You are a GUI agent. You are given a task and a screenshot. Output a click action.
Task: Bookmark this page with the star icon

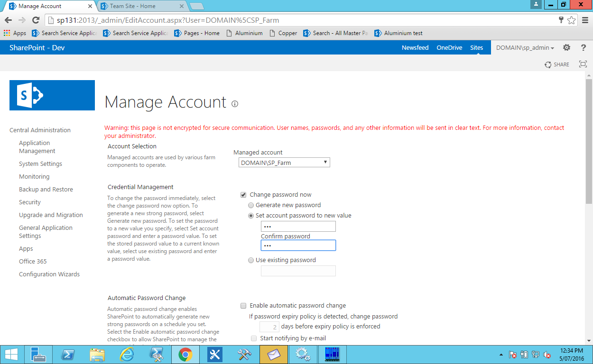pyautogui.click(x=572, y=20)
